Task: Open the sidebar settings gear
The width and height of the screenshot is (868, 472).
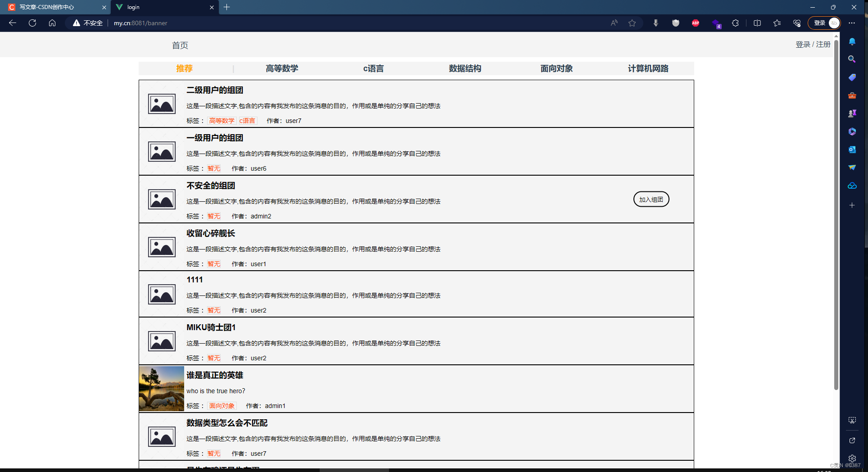Action: pos(852,458)
